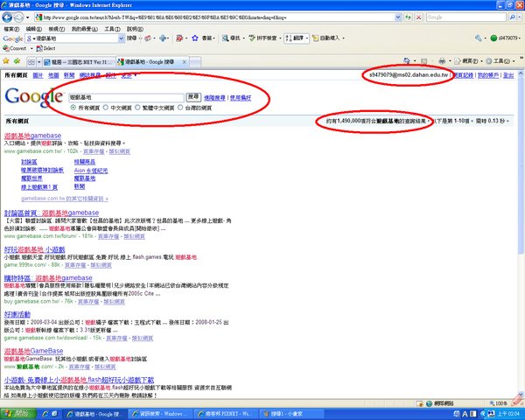Click the spell check (拼字檢查) toolbar button
525x420 pixels.
coord(262,38)
